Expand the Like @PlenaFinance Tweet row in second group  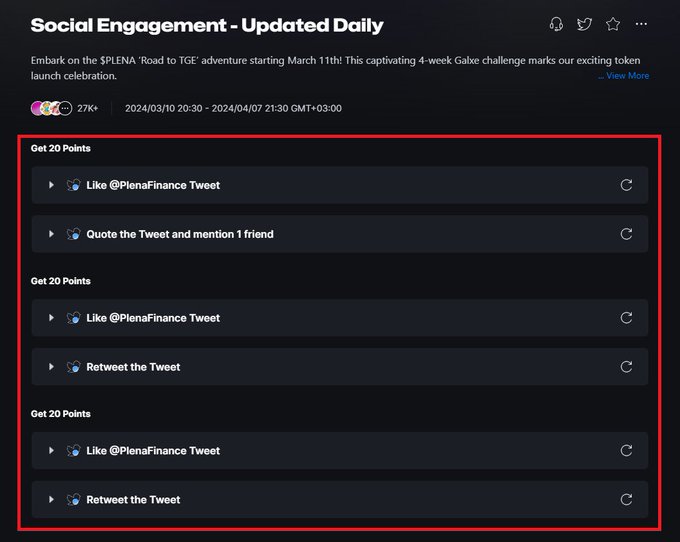coord(51,318)
